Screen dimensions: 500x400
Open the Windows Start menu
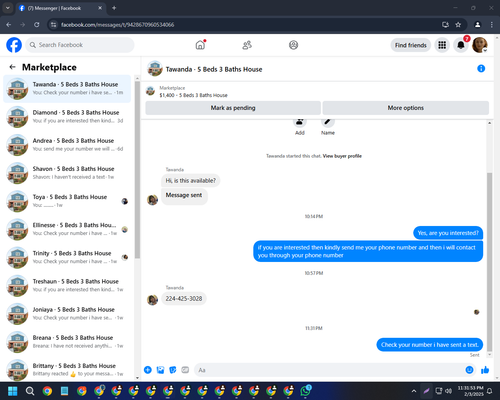(13, 391)
